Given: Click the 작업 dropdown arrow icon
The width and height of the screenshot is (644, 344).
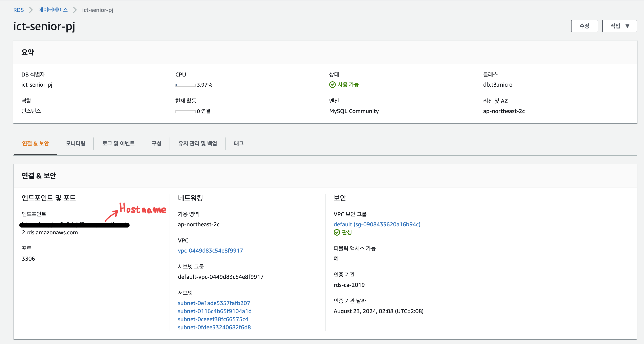Looking at the screenshot, I should pyautogui.click(x=627, y=26).
